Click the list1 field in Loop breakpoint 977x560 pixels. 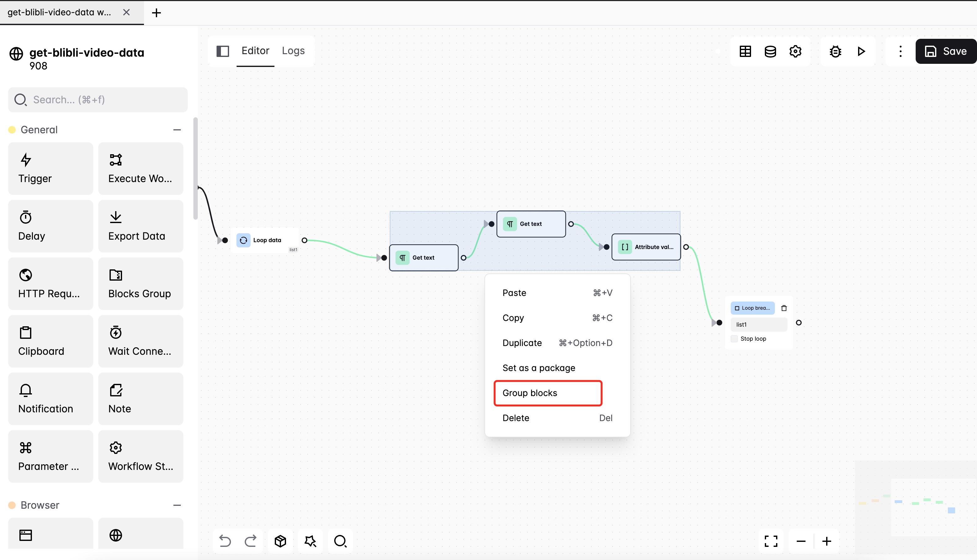(x=759, y=325)
